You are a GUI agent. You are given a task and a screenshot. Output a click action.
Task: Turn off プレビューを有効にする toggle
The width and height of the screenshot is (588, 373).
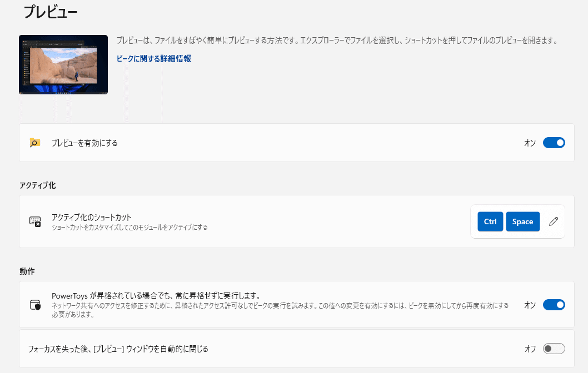tap(554, 143)
